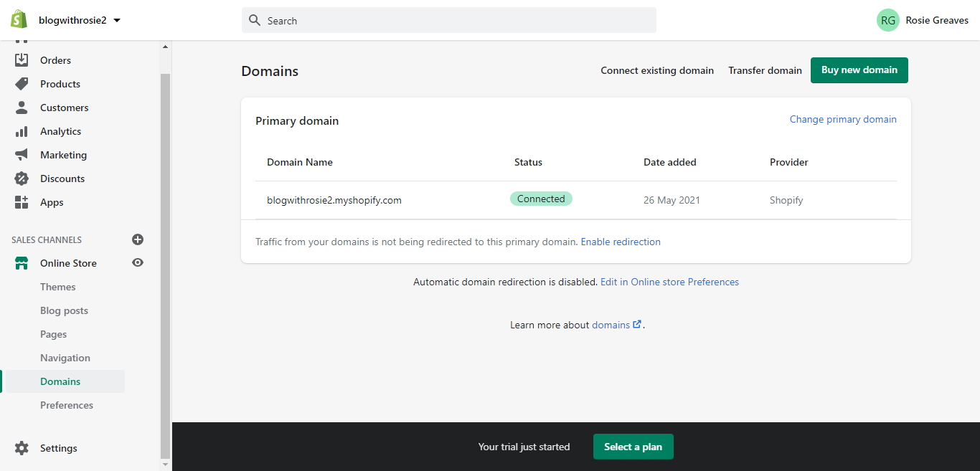The image size is (980, 471).
Task: Click the Settings gear icon
Action: pyautogui.click(x=22, y=448)
